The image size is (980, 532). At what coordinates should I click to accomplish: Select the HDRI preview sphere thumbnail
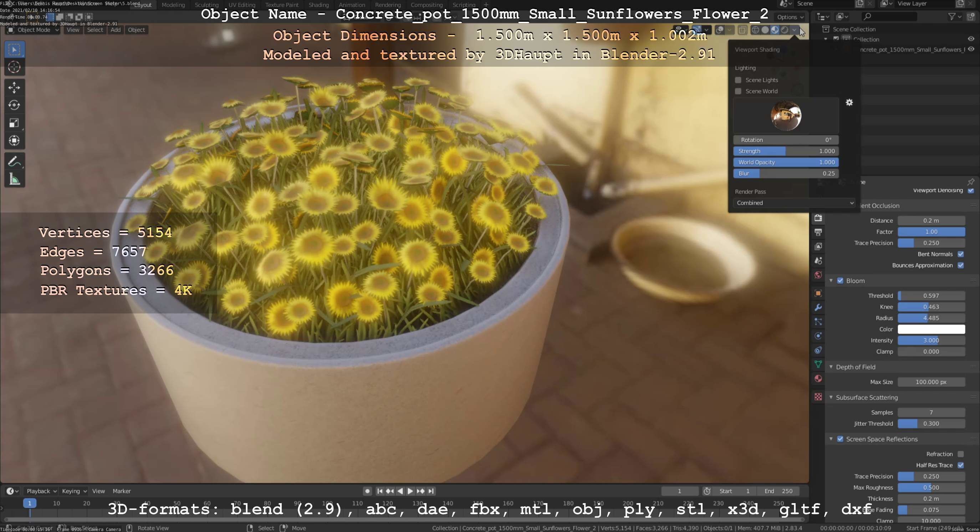click(786, 116)
